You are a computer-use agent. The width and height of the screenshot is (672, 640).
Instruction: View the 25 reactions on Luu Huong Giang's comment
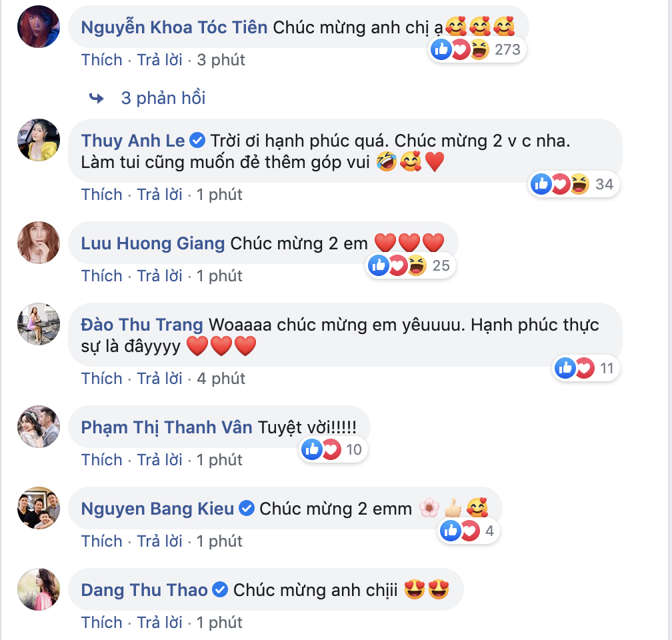411,266
